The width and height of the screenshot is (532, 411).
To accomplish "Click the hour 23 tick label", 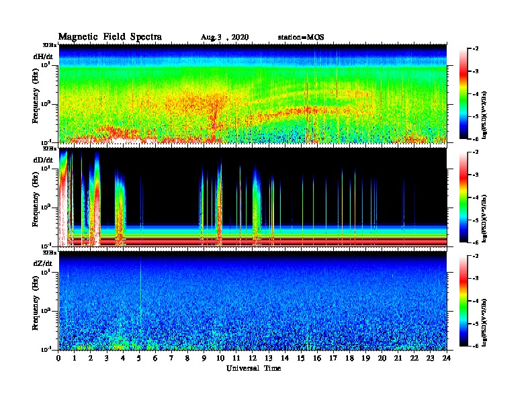I will (x=430, y=358).
